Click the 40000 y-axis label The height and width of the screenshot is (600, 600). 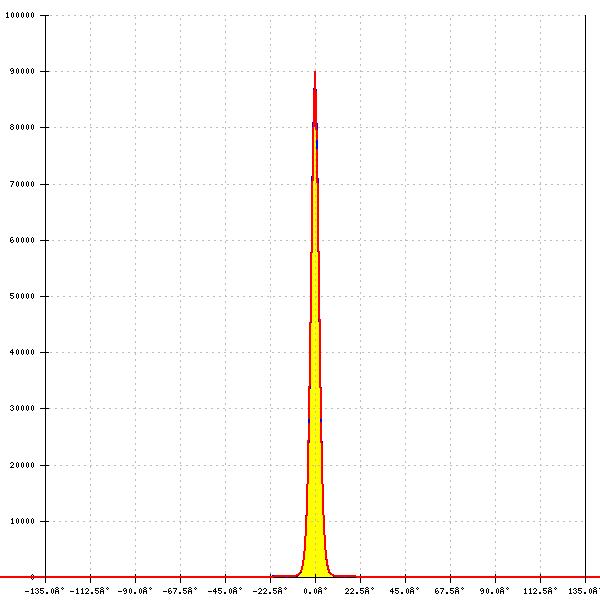click(22, 352)
